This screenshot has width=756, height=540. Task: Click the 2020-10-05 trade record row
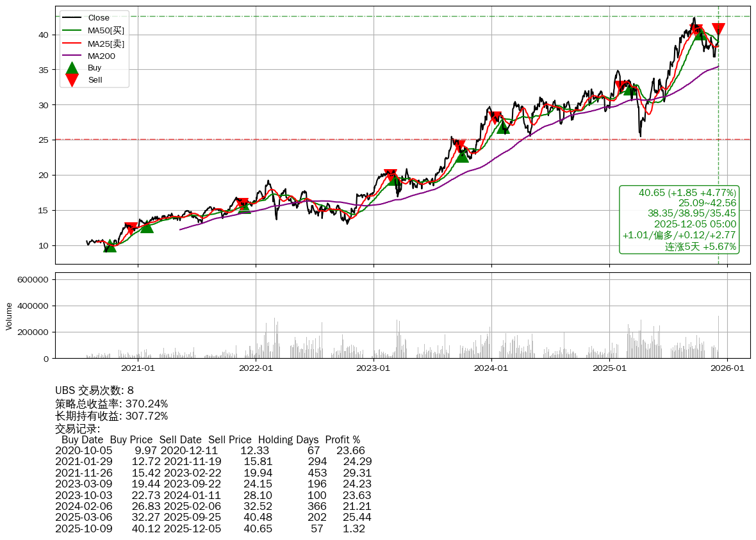[213, 451]
